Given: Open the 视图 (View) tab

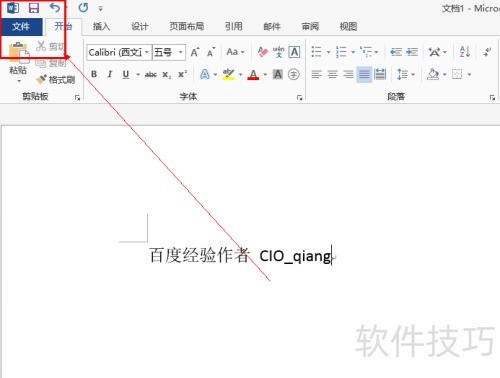Looking at the screenshot, I should tap(348, 26).
